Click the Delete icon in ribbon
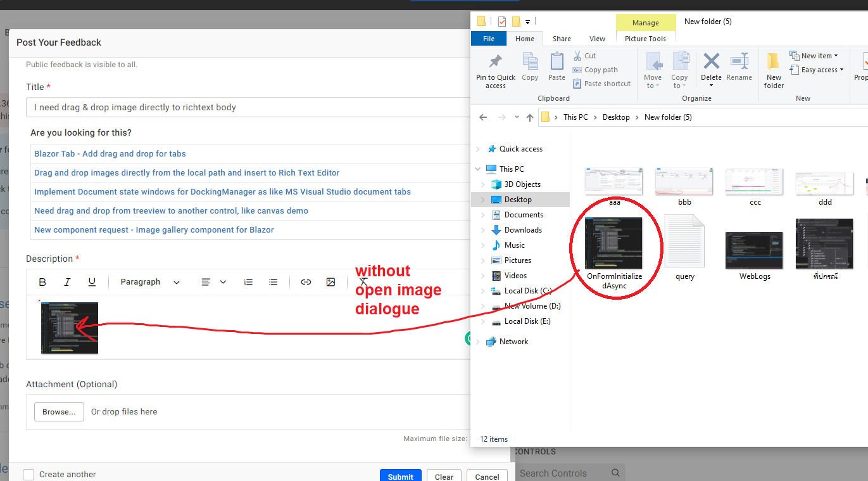 (x=712, y=62)
